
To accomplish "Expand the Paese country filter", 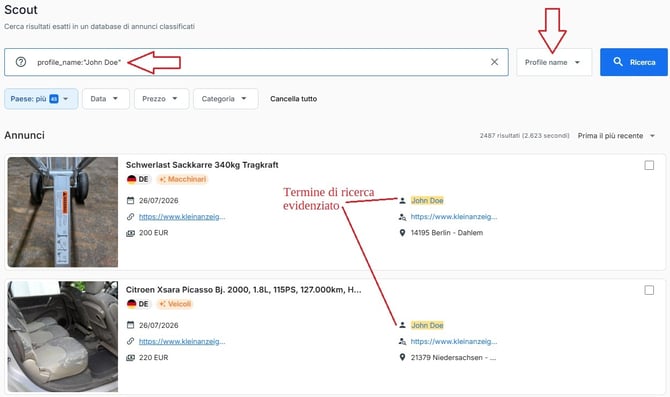I will (x=41, y=99).
